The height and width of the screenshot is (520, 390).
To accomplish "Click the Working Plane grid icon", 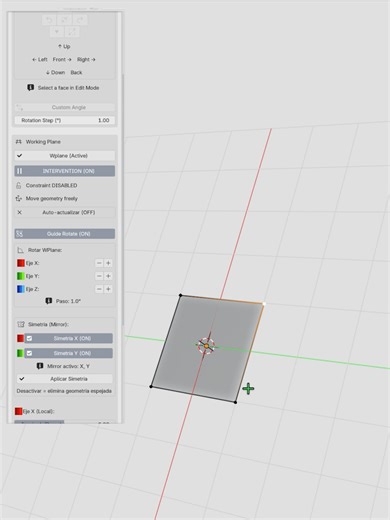I will (19, 142).
